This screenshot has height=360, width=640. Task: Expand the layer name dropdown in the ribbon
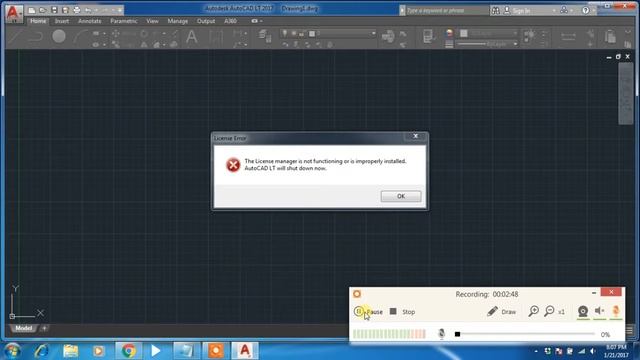click(373, 33)
